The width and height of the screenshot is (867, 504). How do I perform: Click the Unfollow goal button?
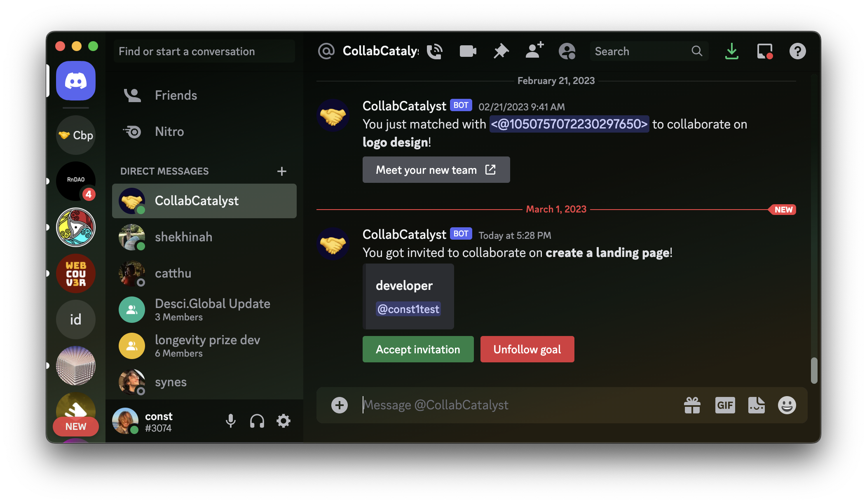[527, 349]
